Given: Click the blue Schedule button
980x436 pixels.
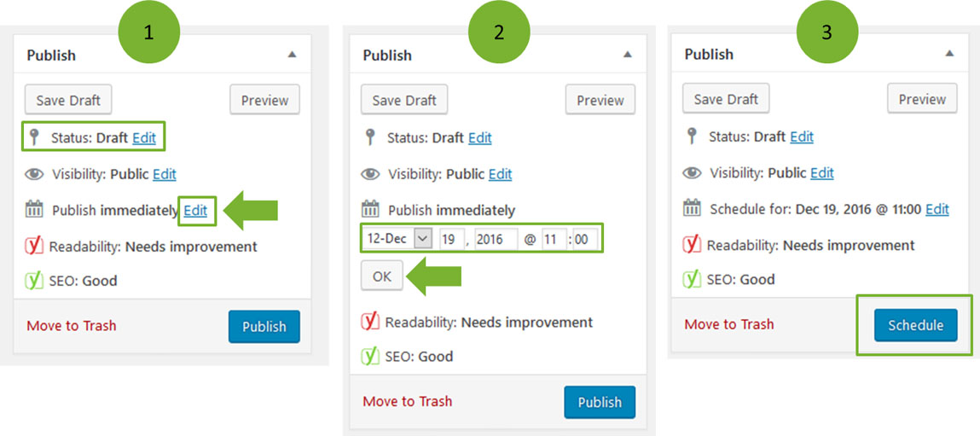Looking at the screenshot, I should point(916,325).
